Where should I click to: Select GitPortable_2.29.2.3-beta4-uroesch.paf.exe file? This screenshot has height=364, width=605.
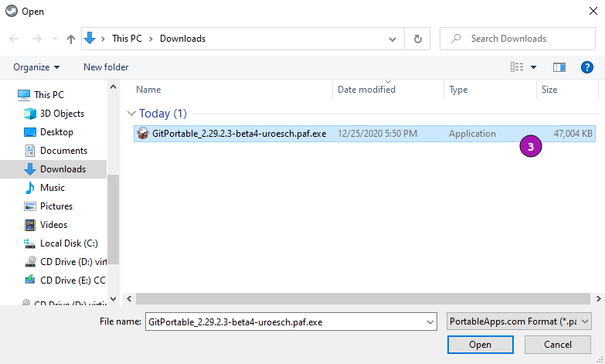[x=364, y=134]
